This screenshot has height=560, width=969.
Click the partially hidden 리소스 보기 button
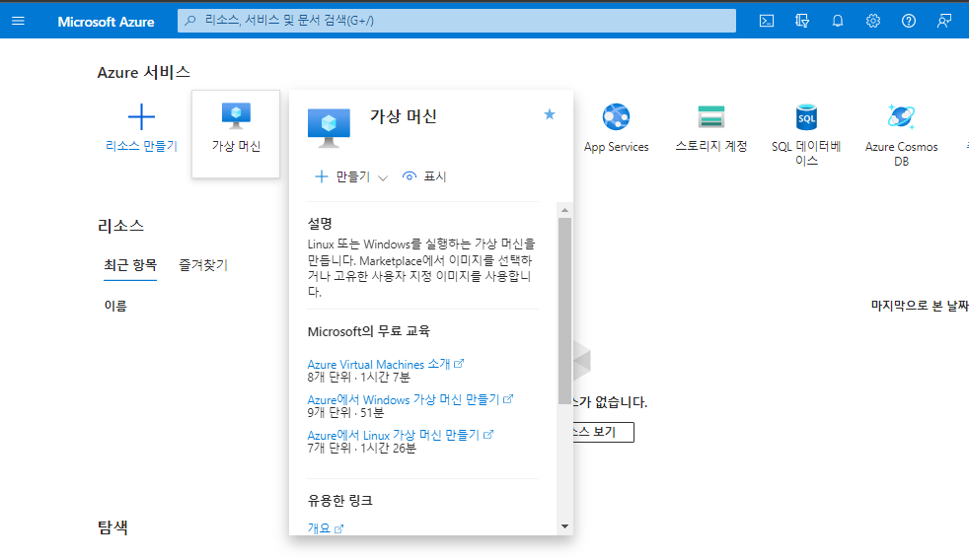(x=603, y=432)
